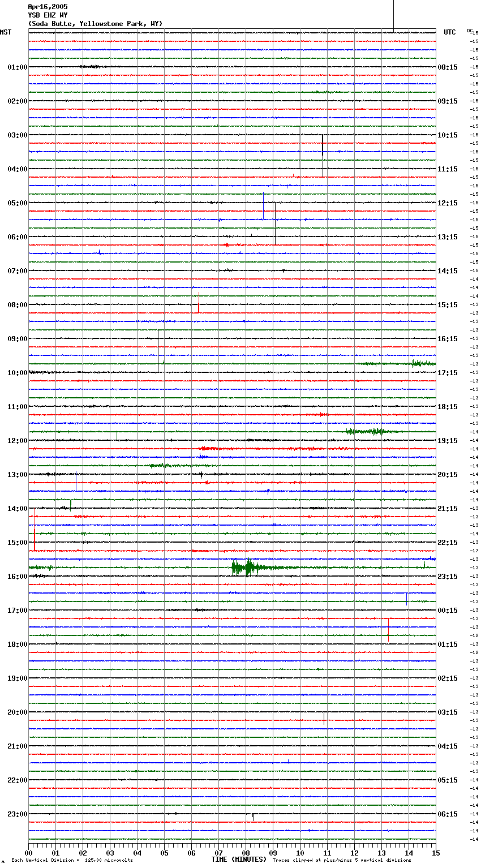Viewport: 481px width, 868px height.
Task: Click the 12:15 UTC time label
Action: pyautogui.click(x=448, y=203)
